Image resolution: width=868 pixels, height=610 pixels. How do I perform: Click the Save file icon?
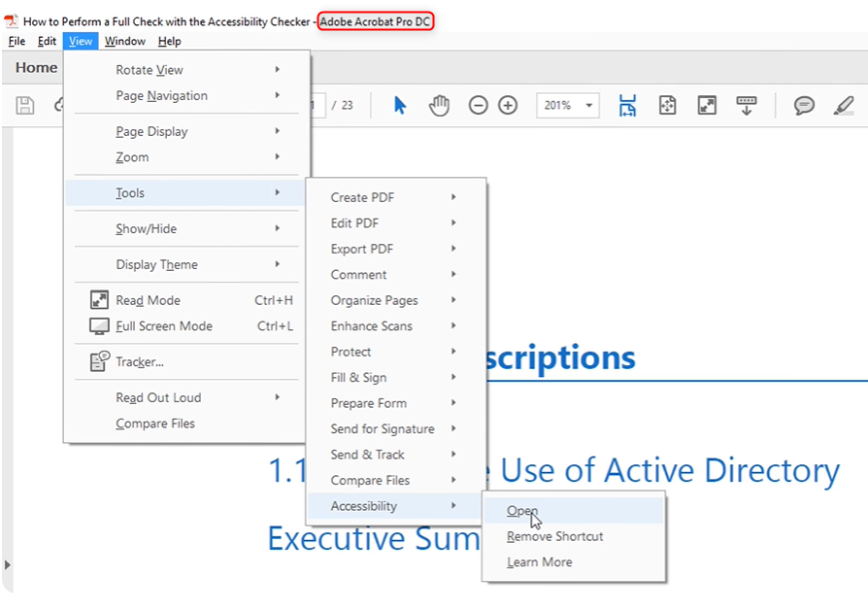25,106
